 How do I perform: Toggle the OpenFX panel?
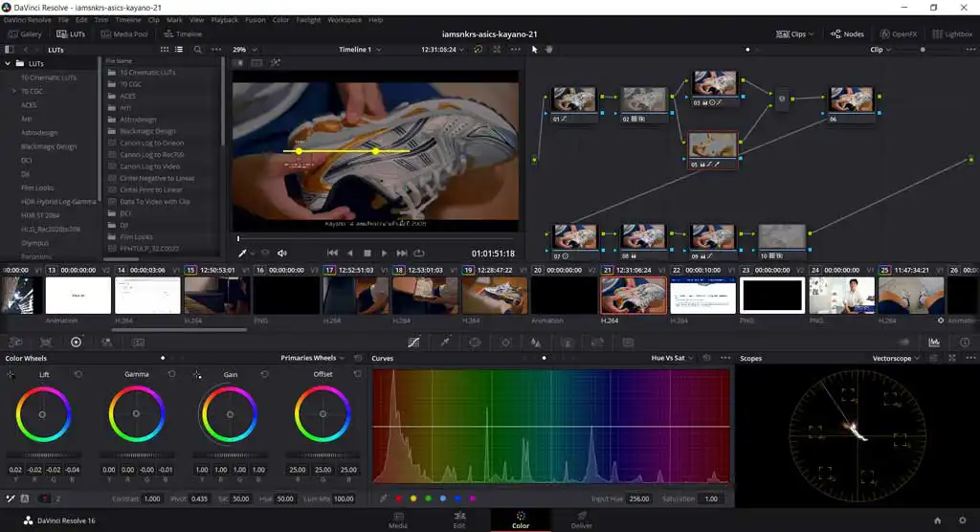click(x=898, y=33)
